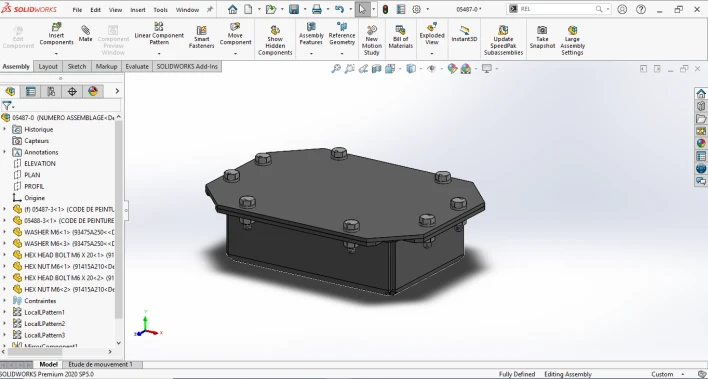The image size is (708, 379).
Task: Select the ELEVATION plane
Action: click(40, 164)
